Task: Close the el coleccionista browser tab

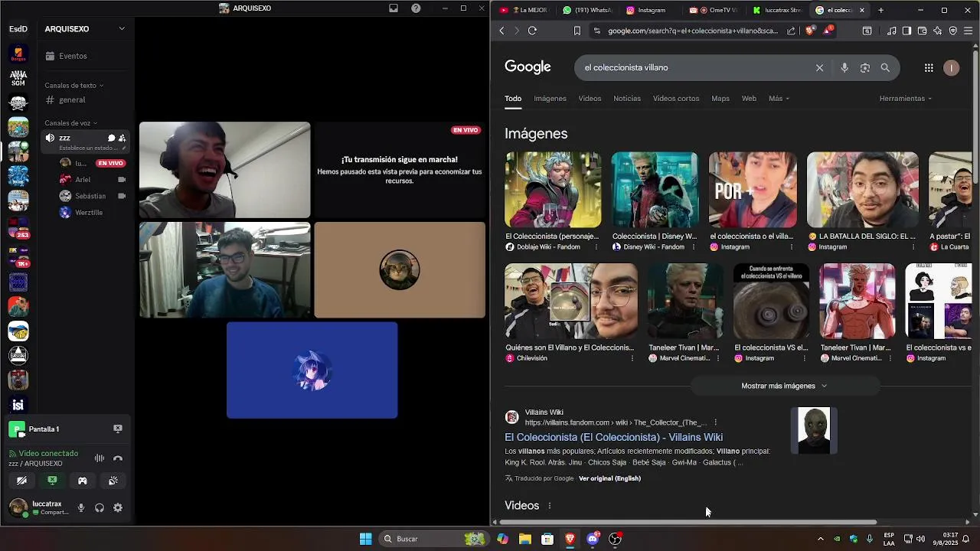Action: 862,10
